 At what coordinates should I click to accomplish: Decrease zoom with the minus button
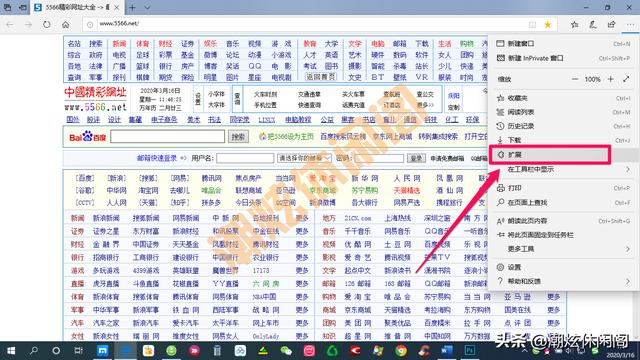575,79
